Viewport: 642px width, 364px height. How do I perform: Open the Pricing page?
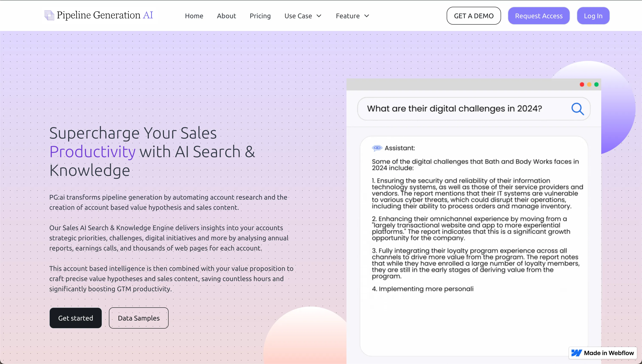coord(260,16)
